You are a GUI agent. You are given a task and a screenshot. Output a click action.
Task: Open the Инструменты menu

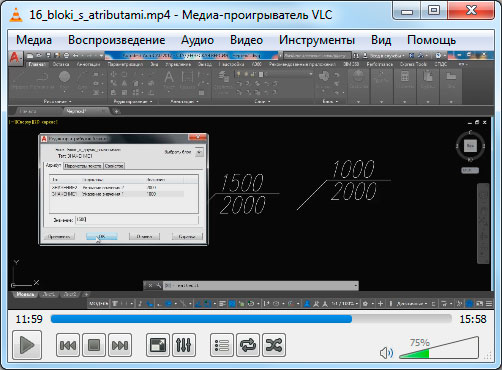click(317, 40)
